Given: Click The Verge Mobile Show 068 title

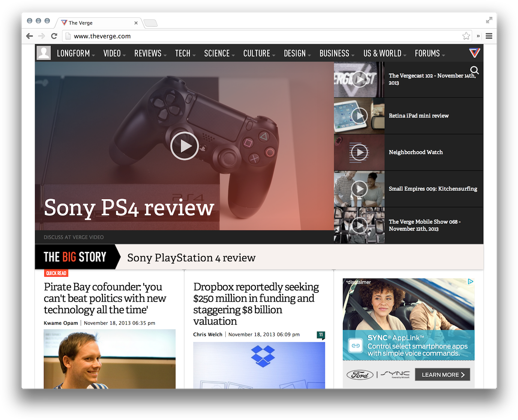Looking at the screenshot, I should pos(425,225).
